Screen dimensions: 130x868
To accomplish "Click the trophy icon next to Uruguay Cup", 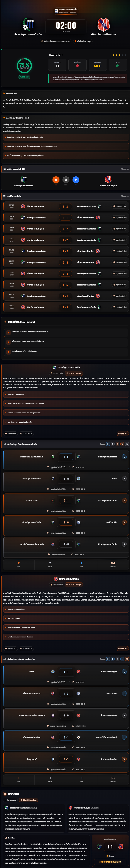I will 114,206.
